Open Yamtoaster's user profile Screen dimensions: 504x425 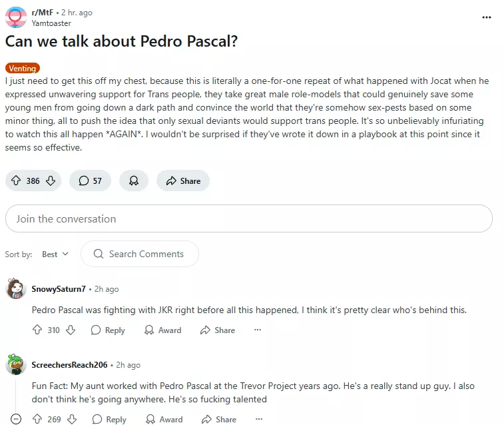tap(51, 23)
